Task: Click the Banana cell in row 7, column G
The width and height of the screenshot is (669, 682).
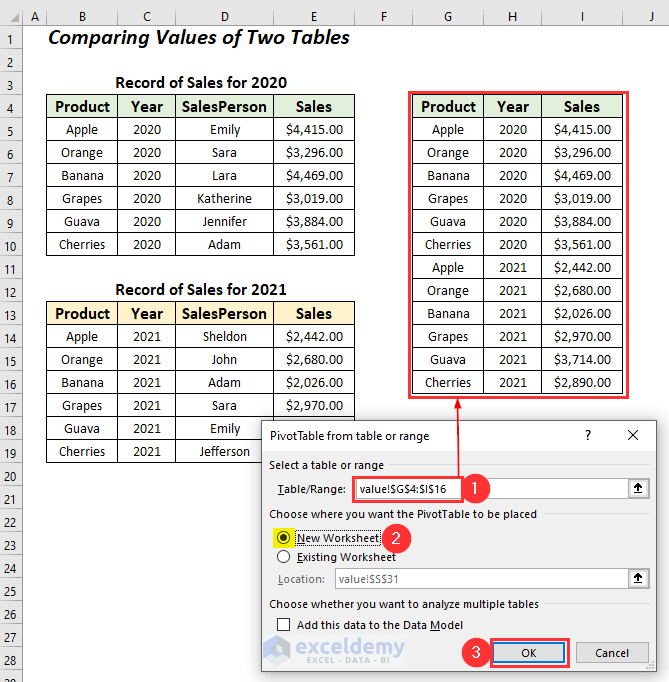Action: [448, 175]
